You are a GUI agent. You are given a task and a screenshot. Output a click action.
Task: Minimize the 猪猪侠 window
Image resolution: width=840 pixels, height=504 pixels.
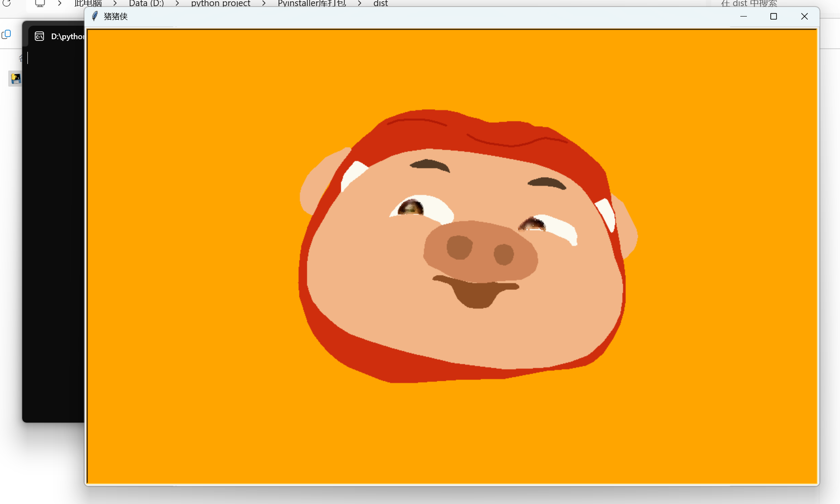click(743, 17)
